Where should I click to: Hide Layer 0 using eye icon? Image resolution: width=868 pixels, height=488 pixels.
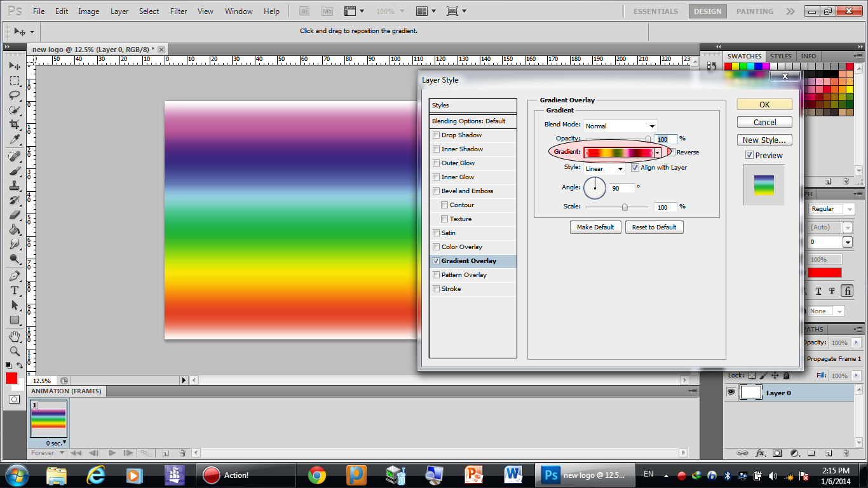(x=731, y=393)
